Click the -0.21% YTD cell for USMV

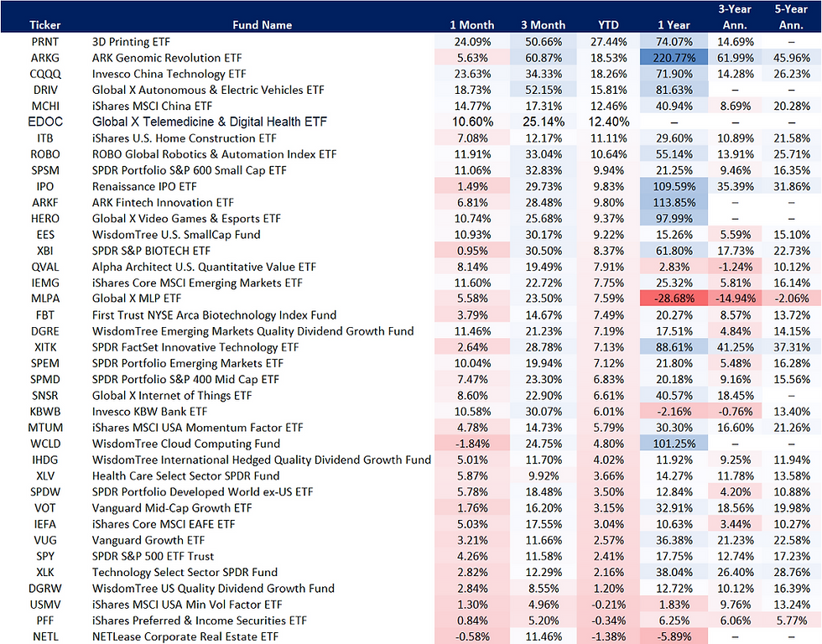(608, 605)
